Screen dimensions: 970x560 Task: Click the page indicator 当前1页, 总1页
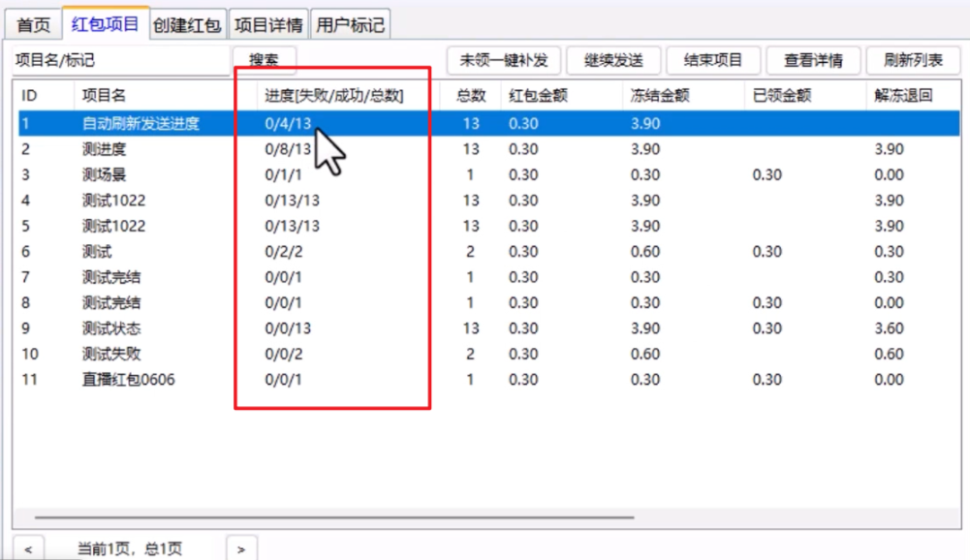coord(130,549)
